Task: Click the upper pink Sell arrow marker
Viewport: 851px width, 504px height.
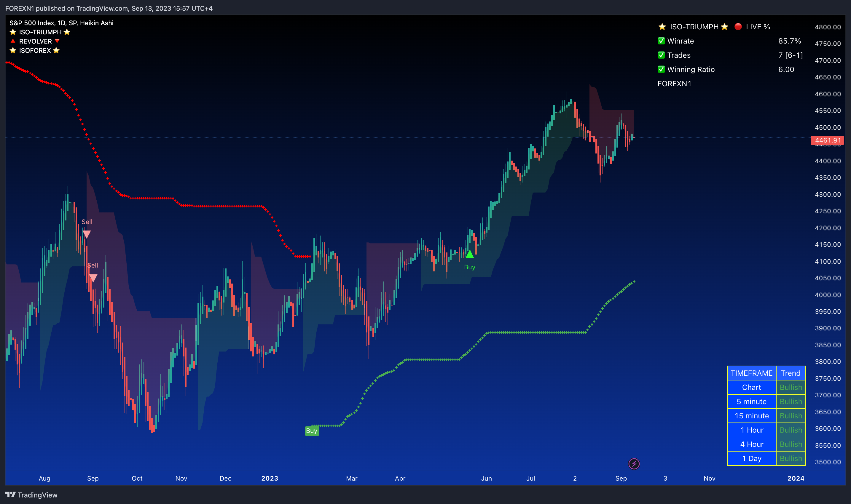Action: pos(87,234)
